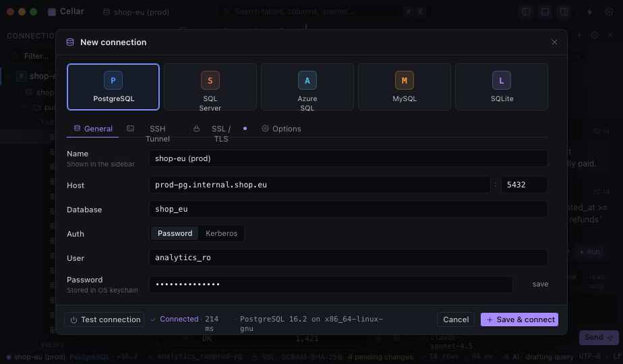Open the settings gear icon in the top bar
Image resolution: width=623 pixels, height=364 pixels.
pos(609,12)
